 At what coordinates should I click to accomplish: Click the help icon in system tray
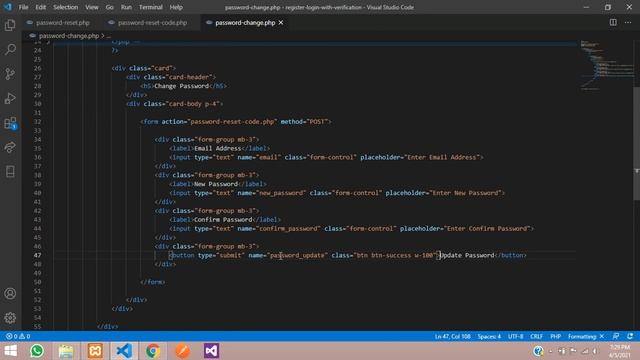click(538, 351)
